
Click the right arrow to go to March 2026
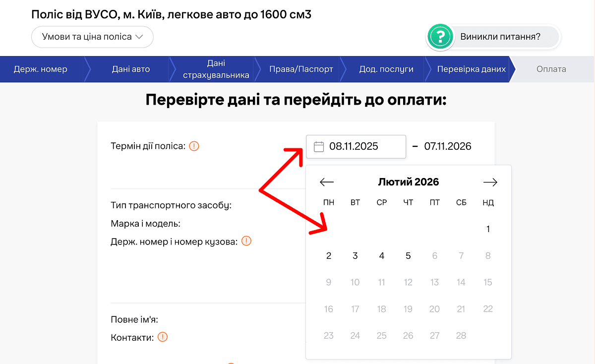click(x=490, y=182)
